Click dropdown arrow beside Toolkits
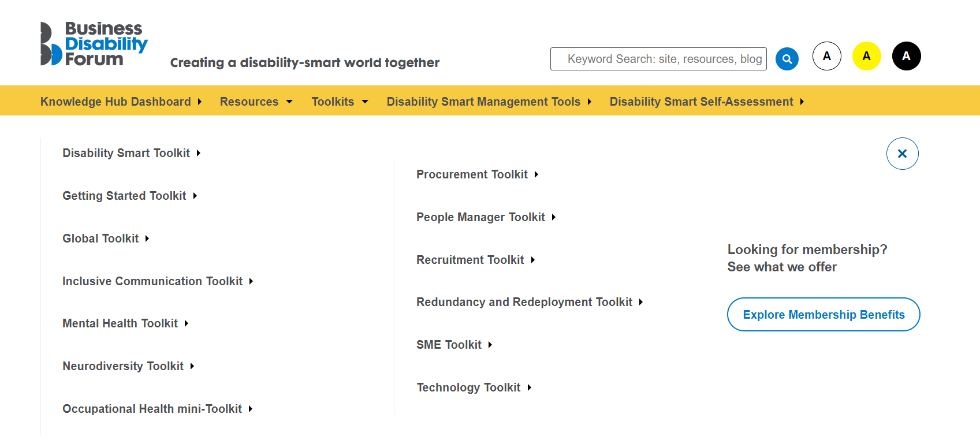The image size is (980, 444). pos(365,102)
